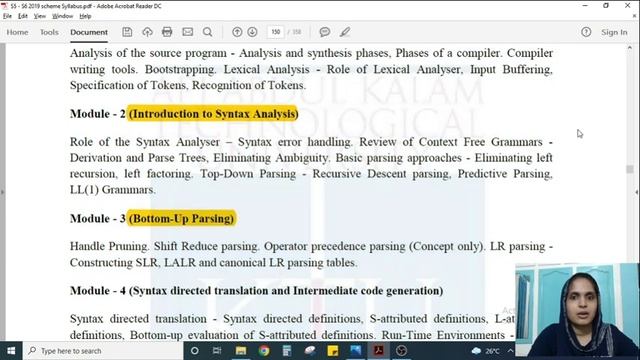The height and width of the screenshot is (360, 640).
Task: Click the text LL(1) Grammars
Action: pyautogui.click(x=112, y=190)
